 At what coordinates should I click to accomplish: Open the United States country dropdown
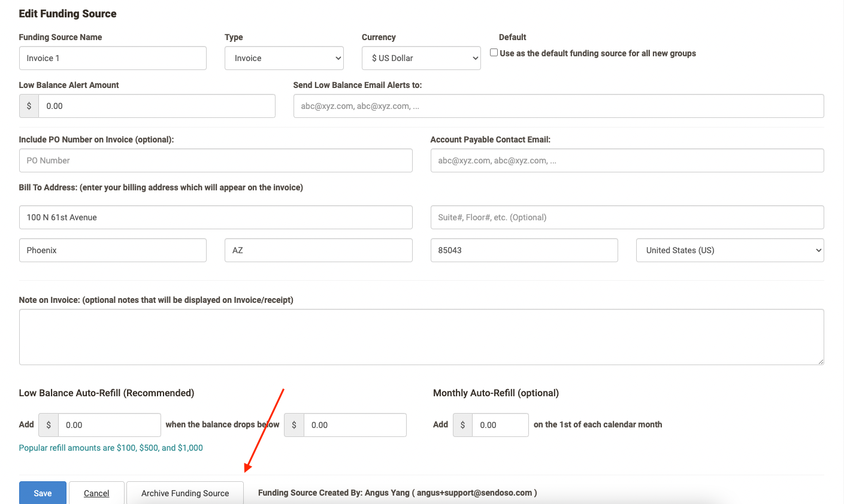(x=730, y=250)
